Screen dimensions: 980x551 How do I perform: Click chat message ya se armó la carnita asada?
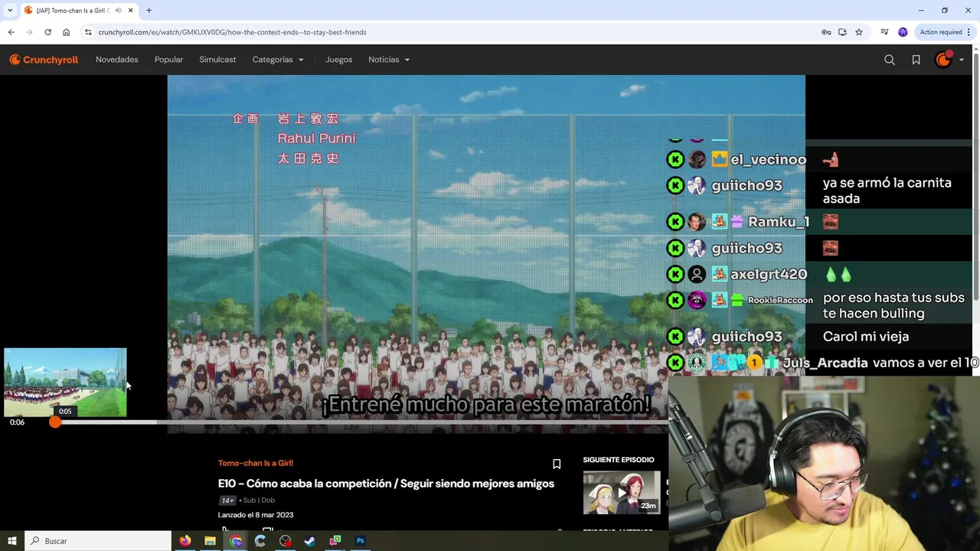[887, 191]
